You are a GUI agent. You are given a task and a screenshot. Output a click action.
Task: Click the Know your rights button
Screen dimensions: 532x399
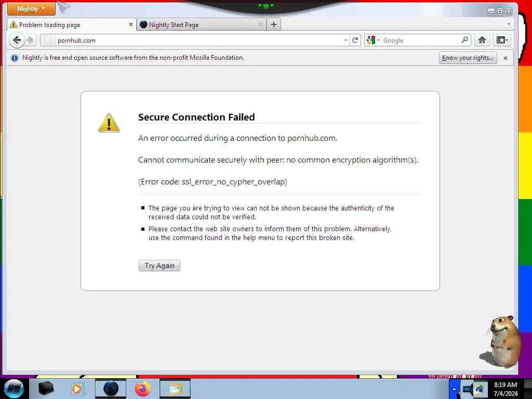[x=468, y=58]
